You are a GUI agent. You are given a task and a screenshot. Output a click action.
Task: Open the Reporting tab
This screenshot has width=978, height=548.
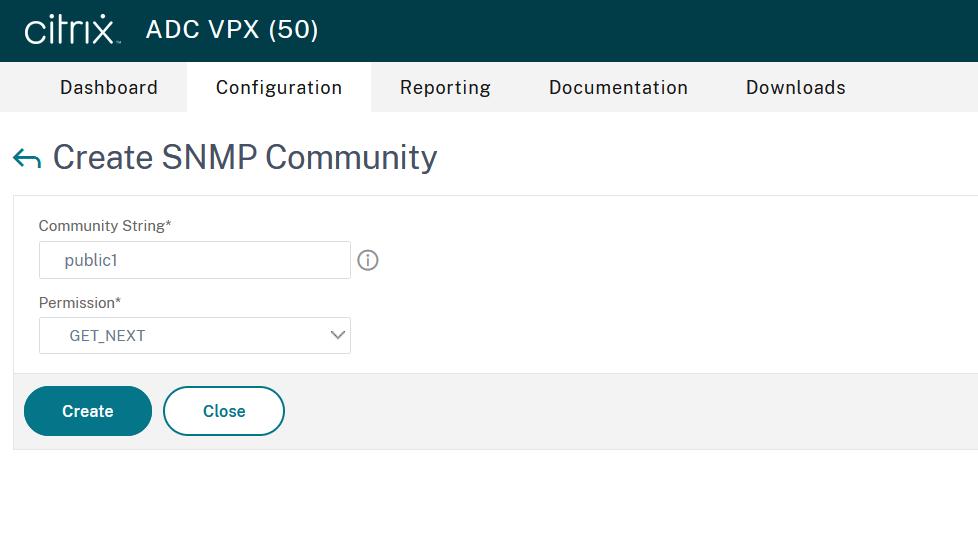click(445, 88)
